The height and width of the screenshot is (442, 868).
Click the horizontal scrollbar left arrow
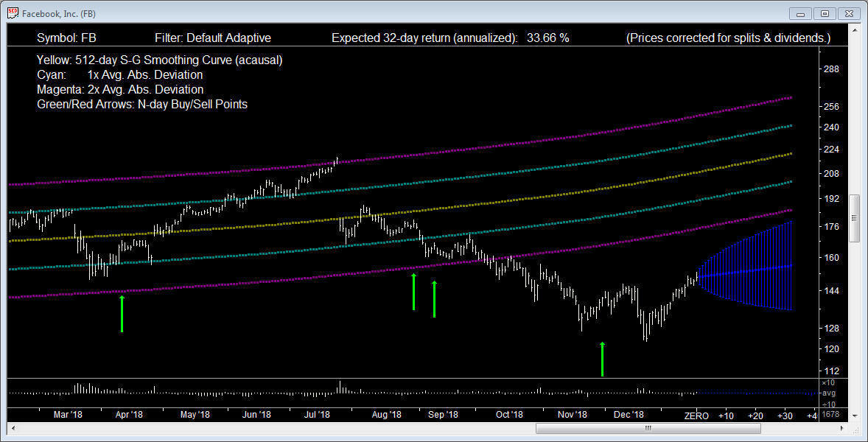coord(13,428)
